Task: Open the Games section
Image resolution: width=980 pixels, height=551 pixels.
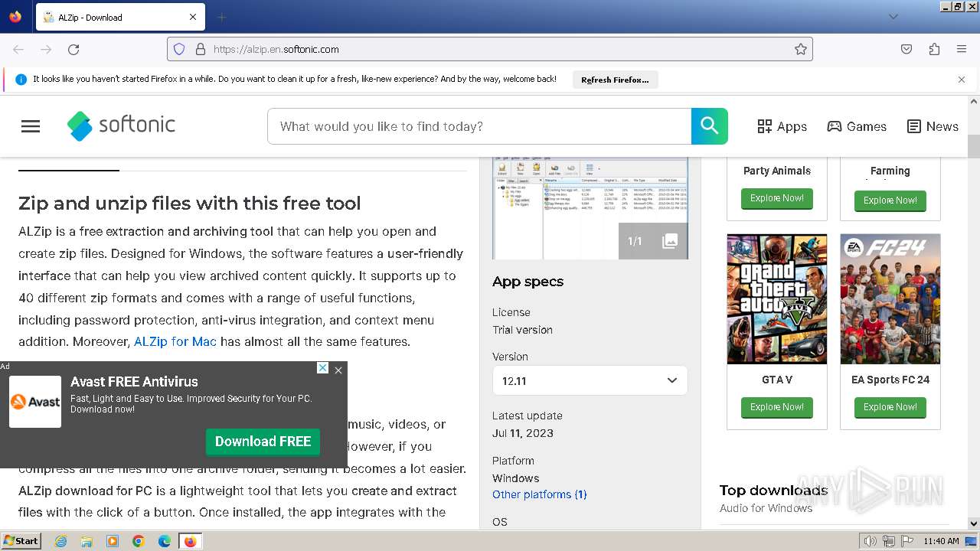Action: (857, 126)
